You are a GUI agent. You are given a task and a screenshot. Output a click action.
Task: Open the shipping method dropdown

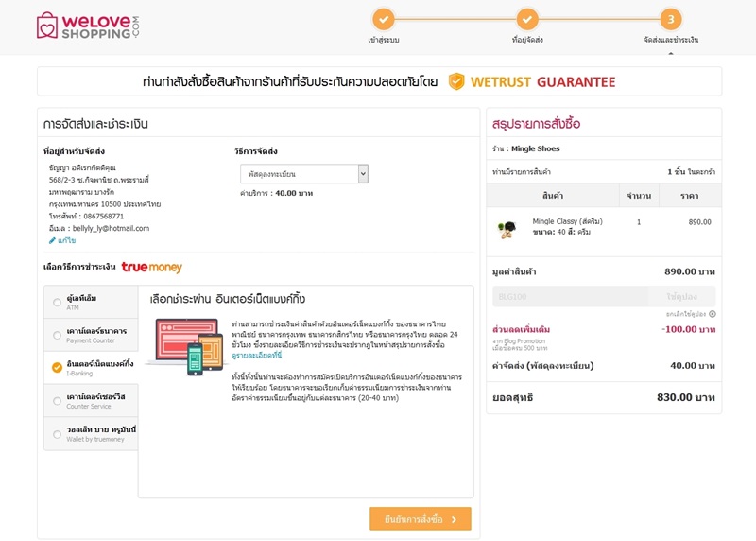(x=304, y=174)
